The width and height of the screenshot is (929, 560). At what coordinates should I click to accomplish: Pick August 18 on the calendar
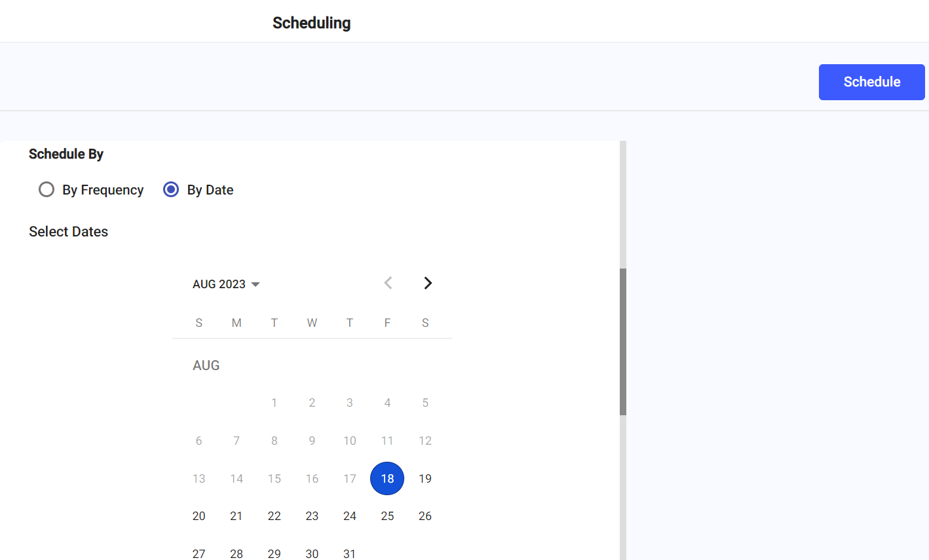[x=387, y=479]
